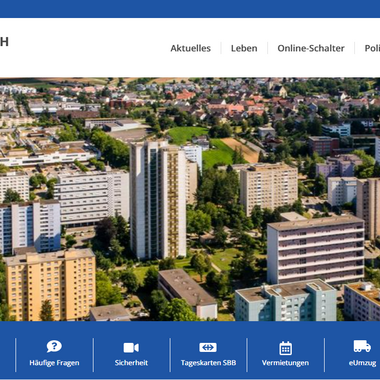
Task: Click the site logo text at top left
Action: [4, 42]
